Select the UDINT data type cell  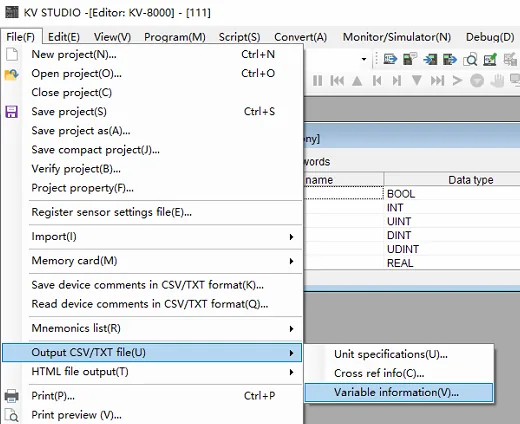(452, 249)
